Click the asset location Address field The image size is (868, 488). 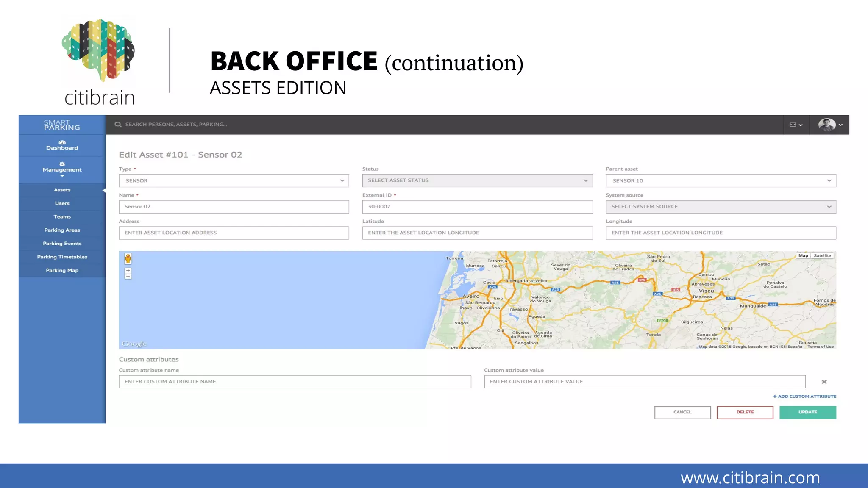[234, 233]
